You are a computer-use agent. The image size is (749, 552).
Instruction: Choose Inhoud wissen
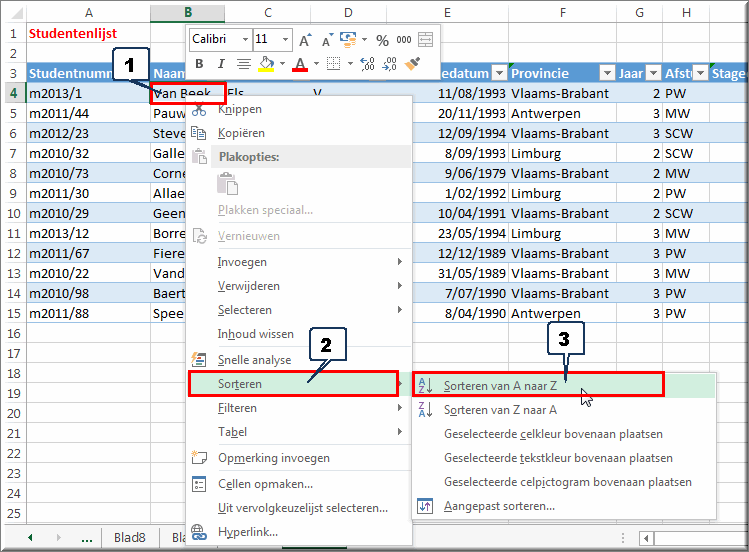(300, 334)
